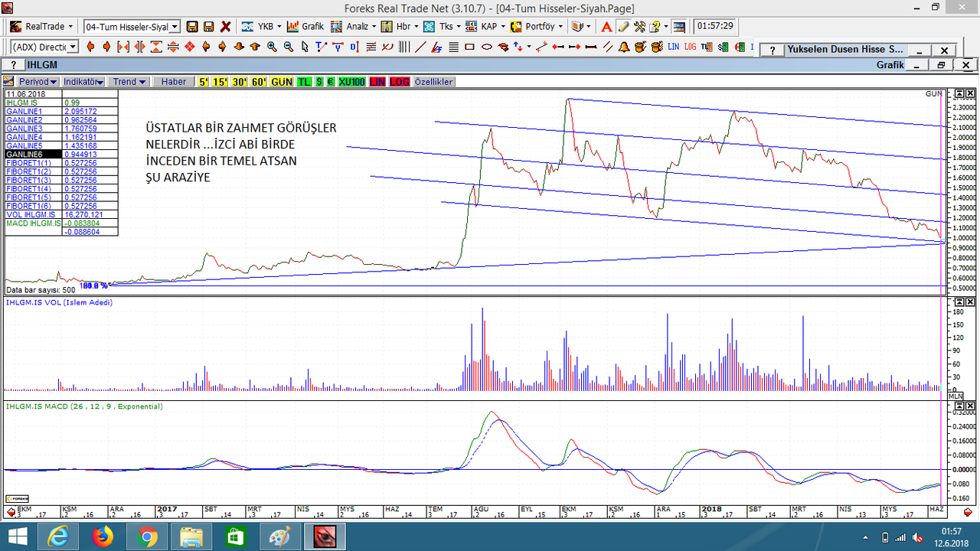Choose the diagonal trend line drawing tool
Viewport: 980px width, 551px height.
pos(420,47)
